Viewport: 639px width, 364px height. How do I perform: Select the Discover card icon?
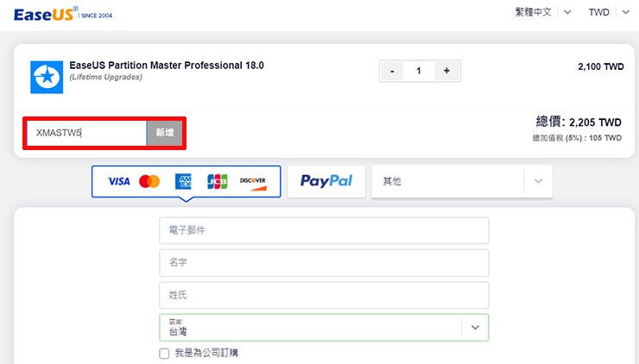pyautogui.click(x=253, y=181)
